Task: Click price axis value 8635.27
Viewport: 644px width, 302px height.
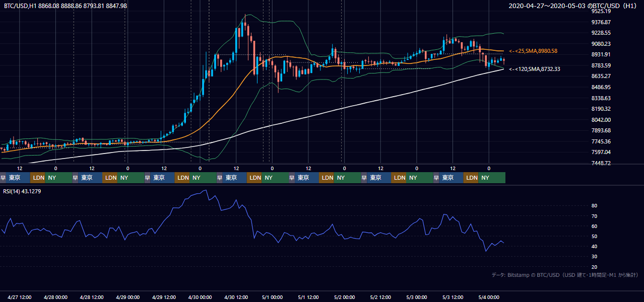Action: point(601,76)
